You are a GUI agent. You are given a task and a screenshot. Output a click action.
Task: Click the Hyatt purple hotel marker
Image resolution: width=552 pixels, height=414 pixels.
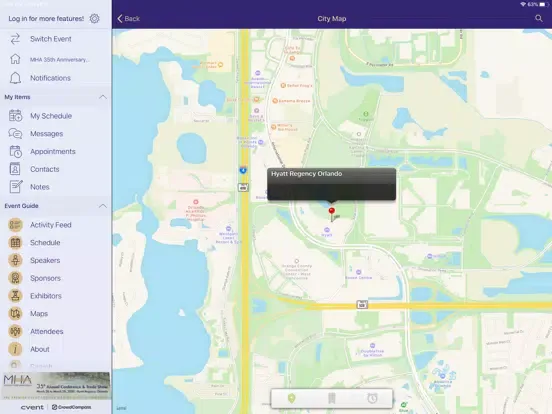327,230
